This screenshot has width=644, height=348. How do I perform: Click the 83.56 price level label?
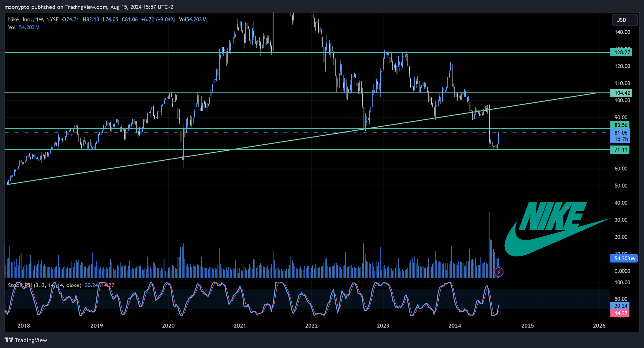pyautogui.click(x=620, y=125)
